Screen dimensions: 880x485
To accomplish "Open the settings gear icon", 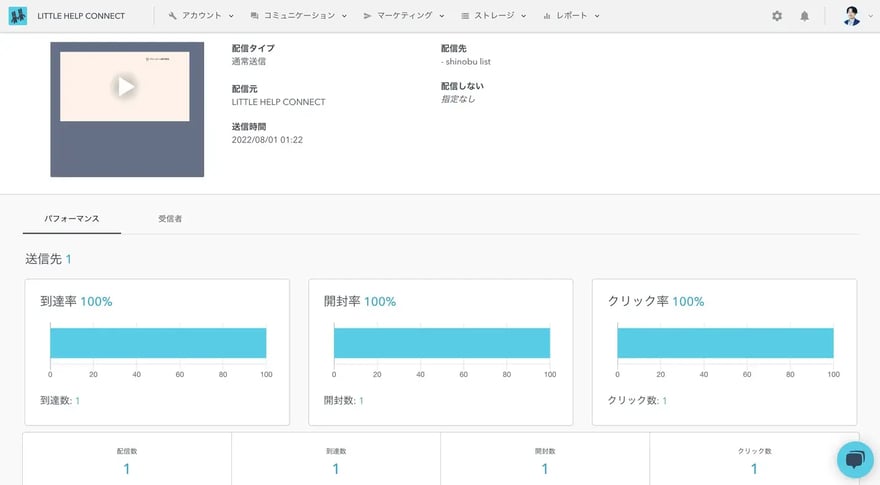I will pyautogui.click(x=777, y=16).
